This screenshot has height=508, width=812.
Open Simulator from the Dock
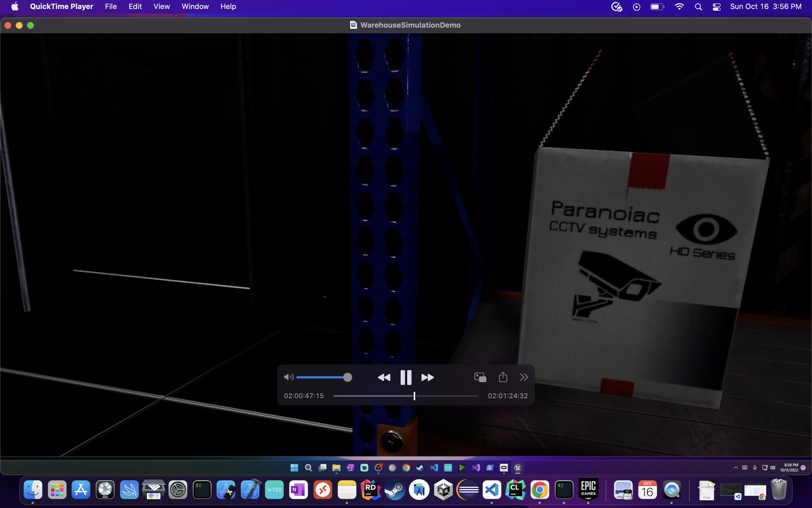226,490
